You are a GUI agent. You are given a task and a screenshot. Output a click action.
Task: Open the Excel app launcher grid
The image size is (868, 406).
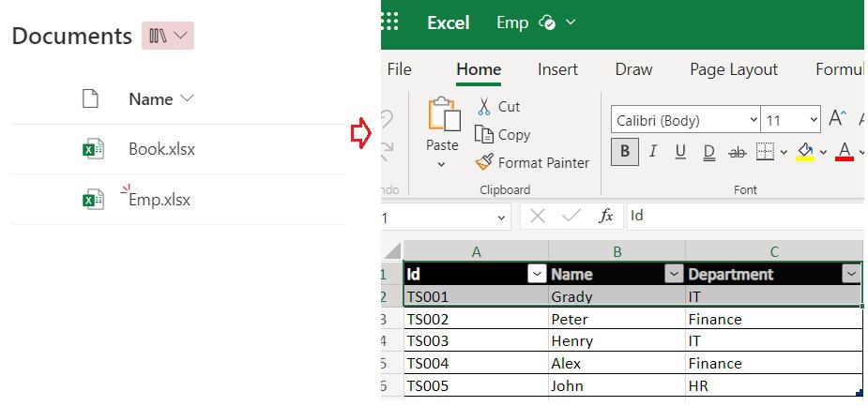coord(389,23)
